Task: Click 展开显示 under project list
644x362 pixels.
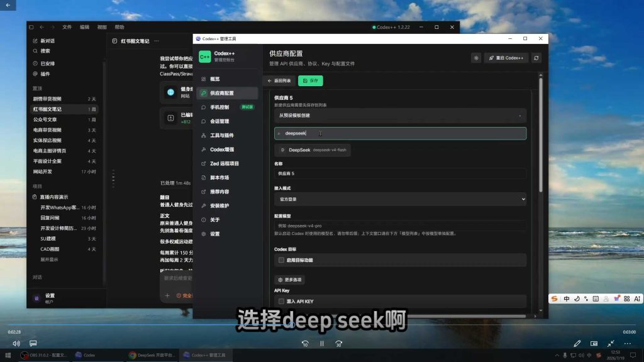Action: pos(49,260)
